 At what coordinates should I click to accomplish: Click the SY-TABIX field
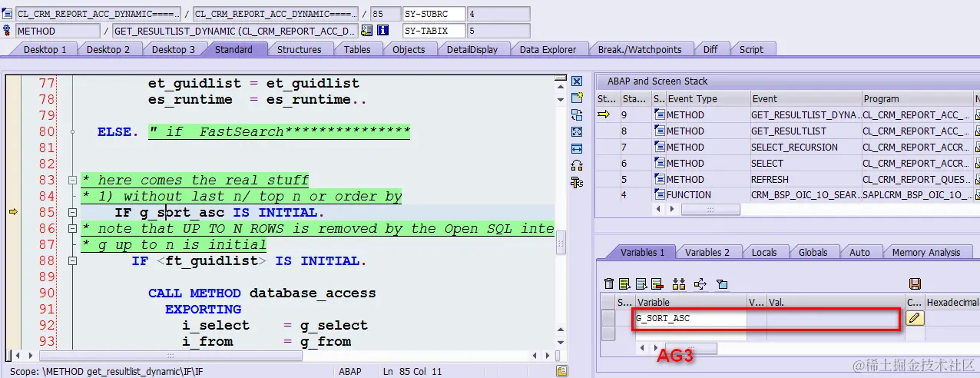tap(434, 31)
